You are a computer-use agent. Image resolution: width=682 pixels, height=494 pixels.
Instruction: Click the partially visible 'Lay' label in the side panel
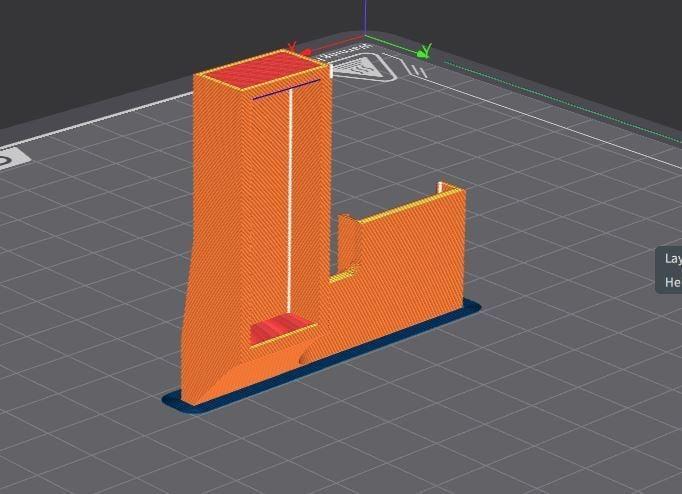pyautogui.click(x=673, y=258)
